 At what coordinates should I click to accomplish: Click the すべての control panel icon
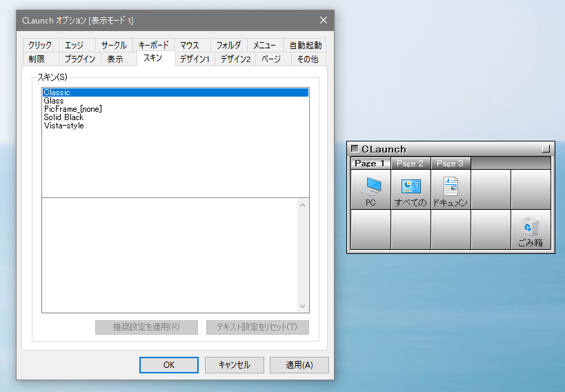click(411, 190)
